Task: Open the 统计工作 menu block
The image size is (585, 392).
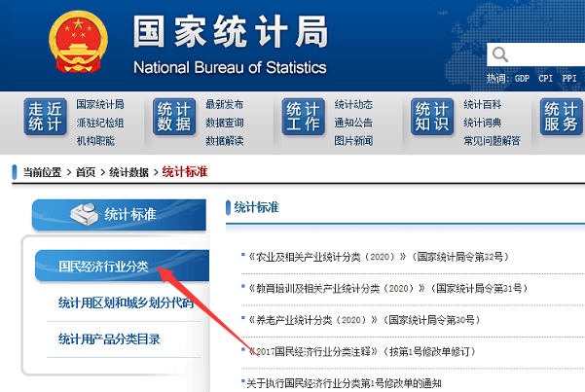Action: pos(304,117)
